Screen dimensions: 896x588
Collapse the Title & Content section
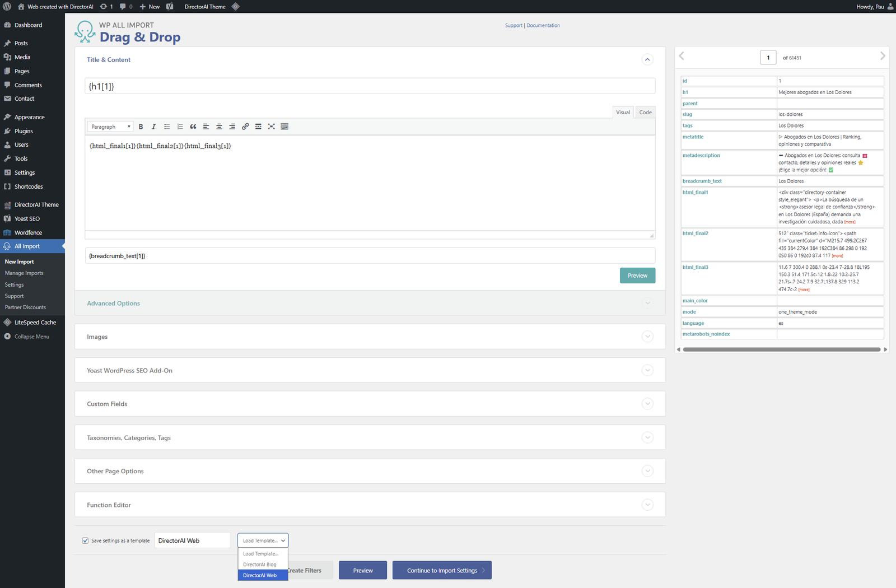point(647,59)
